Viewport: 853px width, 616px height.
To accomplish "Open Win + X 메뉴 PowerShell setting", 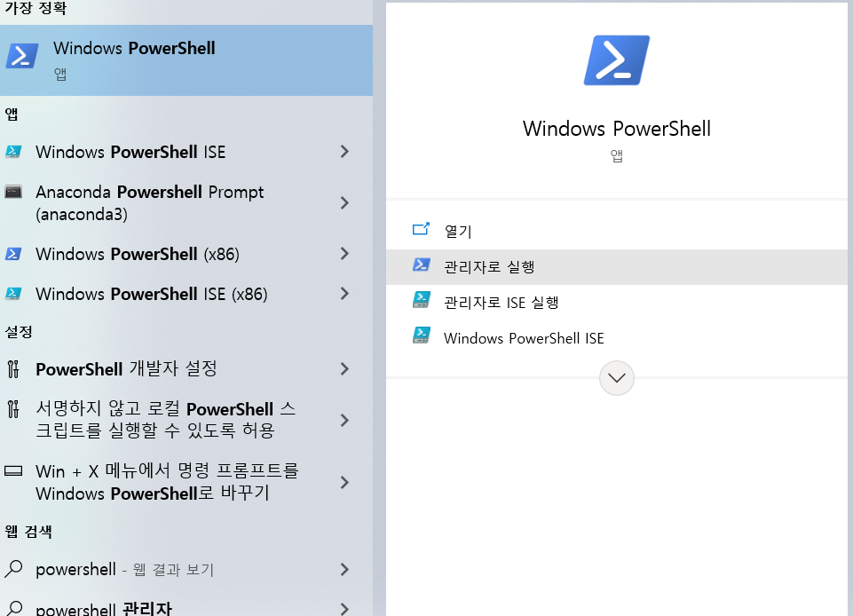I will 186,482.
